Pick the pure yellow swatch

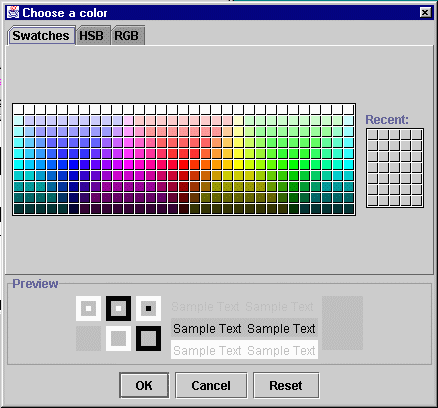[x=239, y=165]
